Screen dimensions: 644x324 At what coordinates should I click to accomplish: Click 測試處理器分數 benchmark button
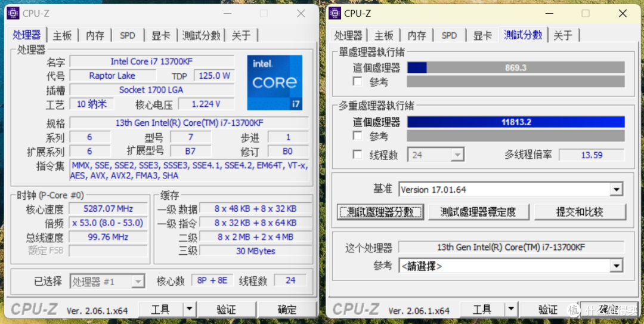(x=379, y=212)
